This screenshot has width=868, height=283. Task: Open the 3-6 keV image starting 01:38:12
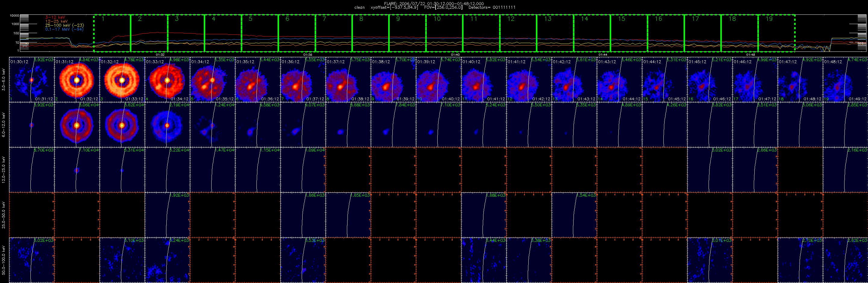[393, 79]
